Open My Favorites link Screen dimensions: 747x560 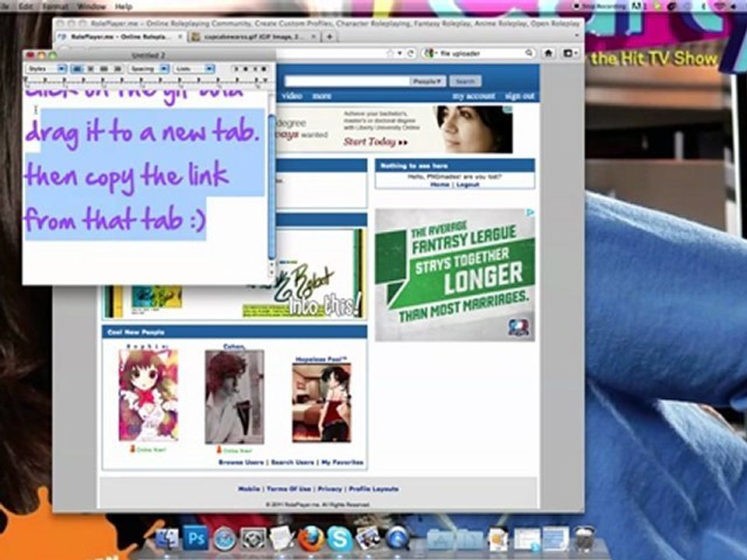342,462
